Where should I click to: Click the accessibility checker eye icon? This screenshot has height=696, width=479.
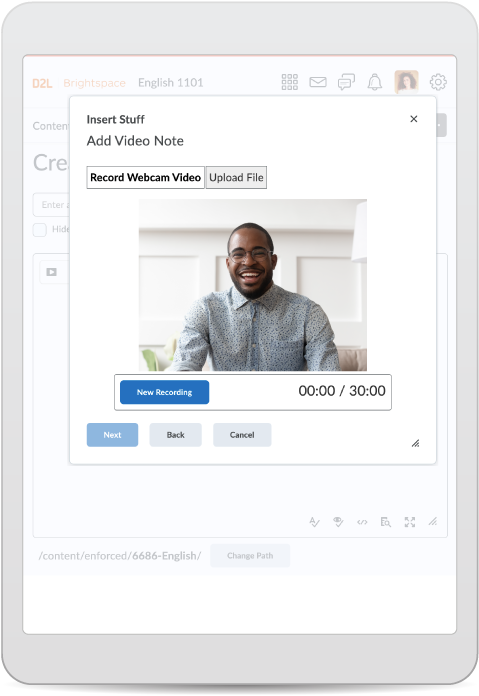[338, 522]
